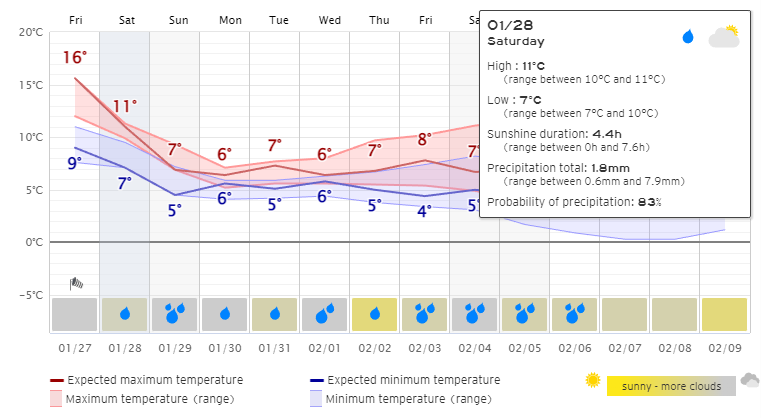Click the bright yellow weather tile for 02/09
767x418 pixels.
point(724,314)
